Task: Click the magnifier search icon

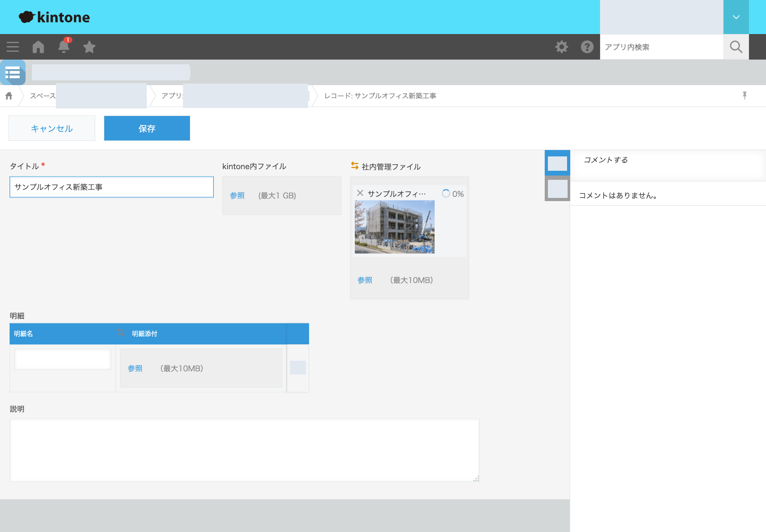Action: coord(736,47)
